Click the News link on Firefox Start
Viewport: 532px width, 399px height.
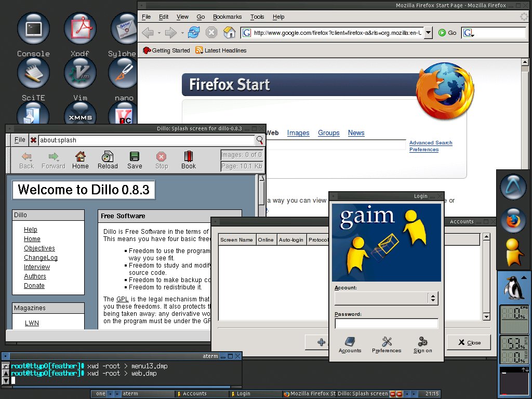point(356,133)
